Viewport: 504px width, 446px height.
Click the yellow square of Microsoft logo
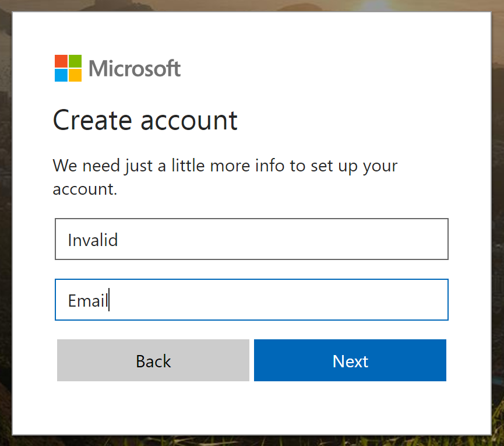click(x=75, y=75)
